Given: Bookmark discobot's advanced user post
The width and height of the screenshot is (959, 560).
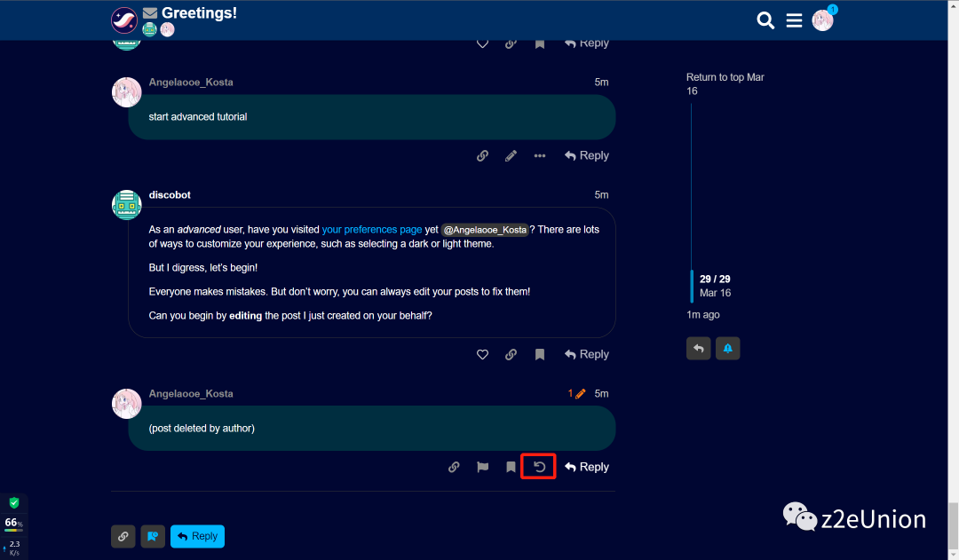Looking at the screenshot, I should (539, 354).
